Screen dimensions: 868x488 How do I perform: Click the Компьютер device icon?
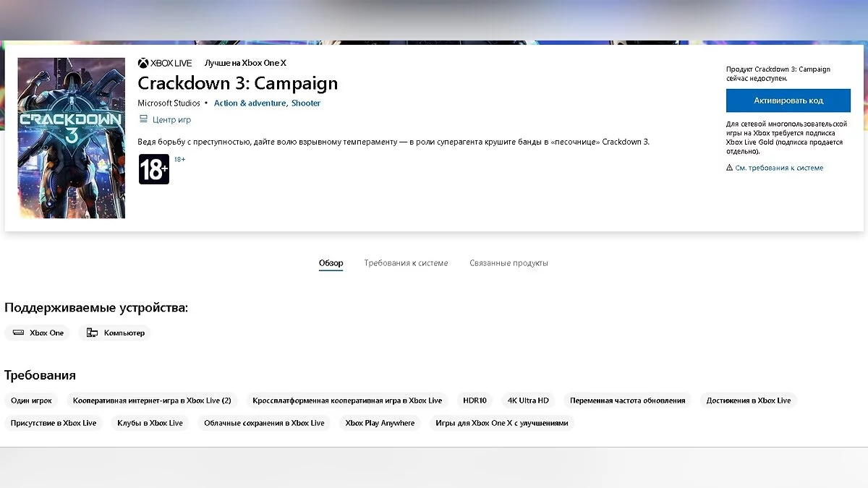click(92, 333)
